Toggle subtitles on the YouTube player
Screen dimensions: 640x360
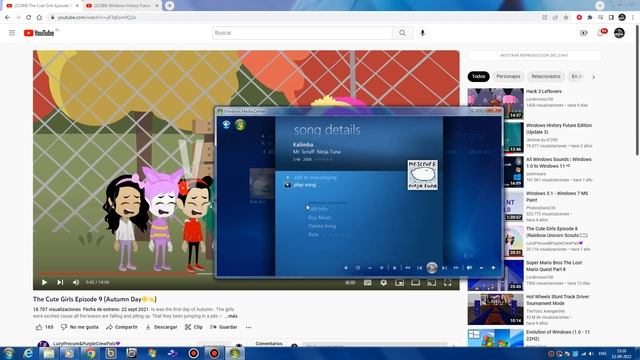click(x=367, y=282)
